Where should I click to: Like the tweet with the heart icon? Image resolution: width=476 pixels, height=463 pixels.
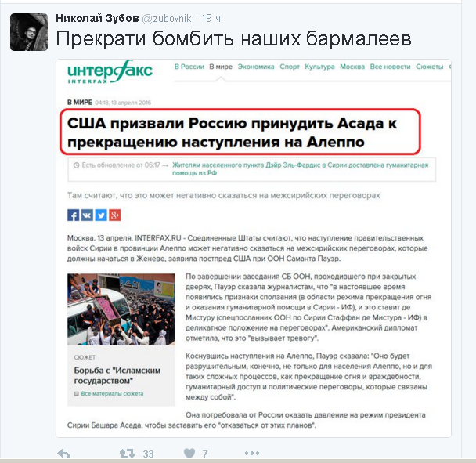click(189, 453)
